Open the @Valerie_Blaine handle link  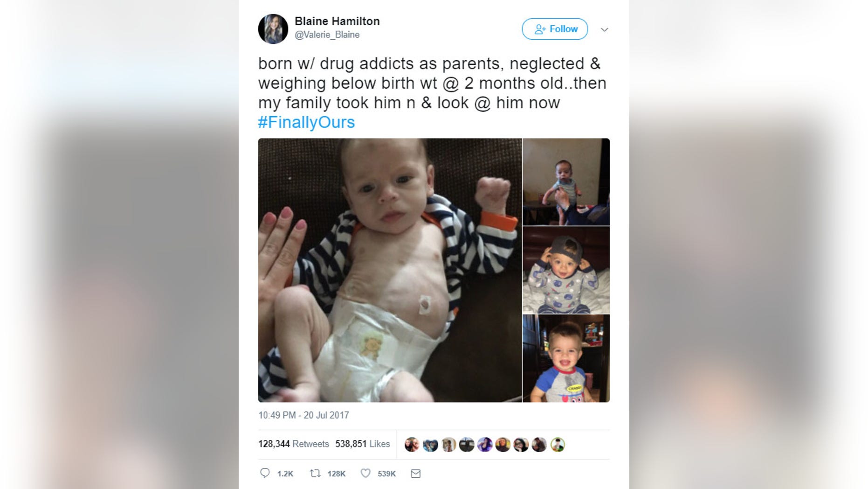coord(327,35)
